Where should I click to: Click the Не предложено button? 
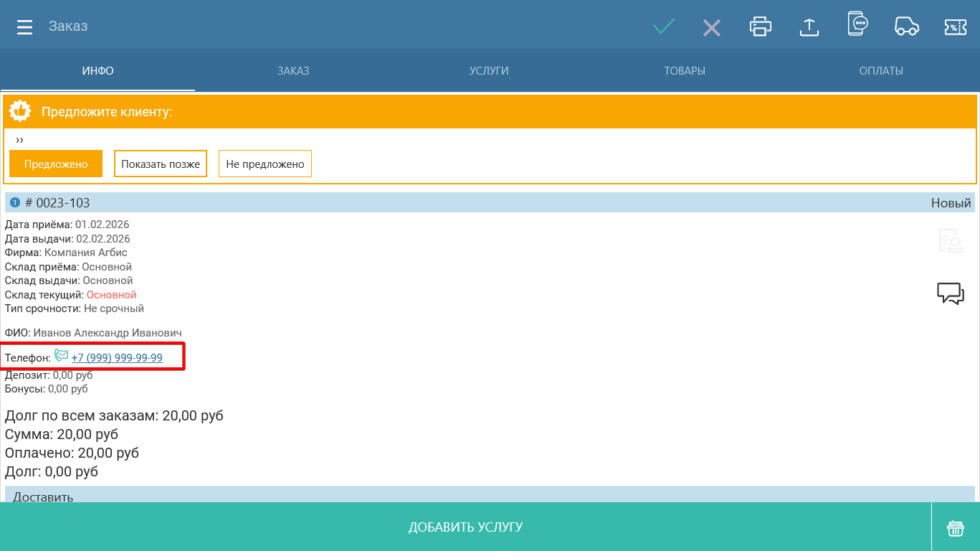click(x=265, y=164)
